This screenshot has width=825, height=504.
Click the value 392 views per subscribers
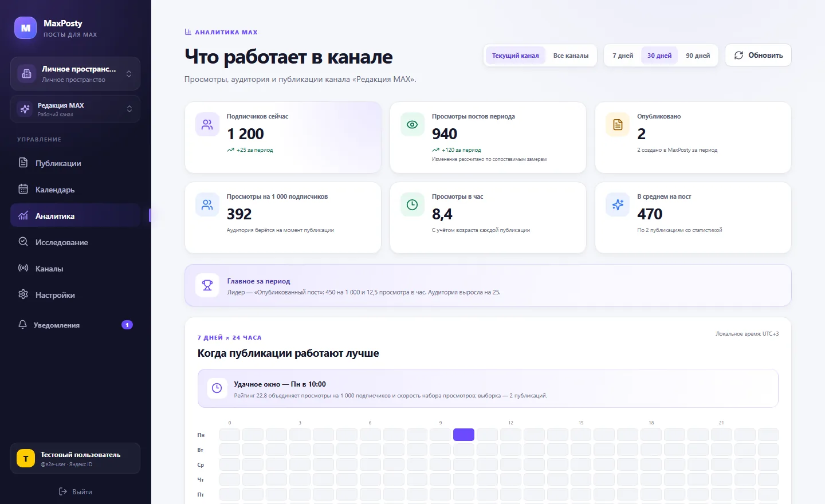click(x=239, y=214)
